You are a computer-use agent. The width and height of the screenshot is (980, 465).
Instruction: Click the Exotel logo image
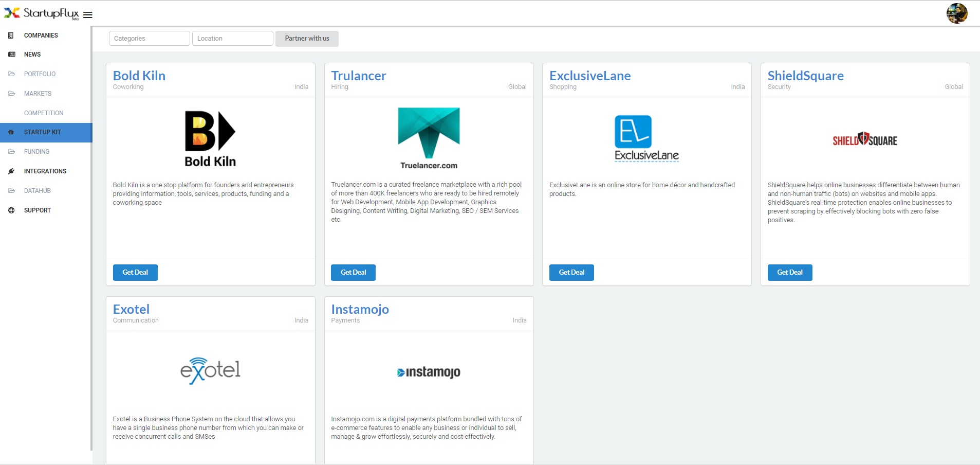pos(210,371)
